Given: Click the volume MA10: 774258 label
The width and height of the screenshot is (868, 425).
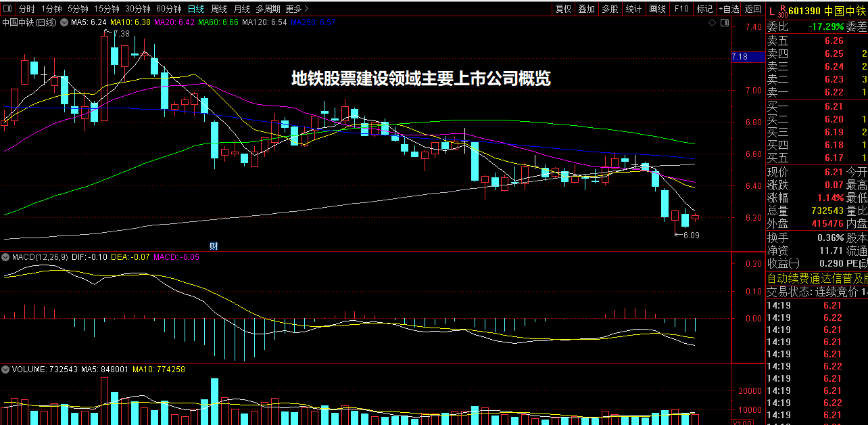Looking at the screenshot, I should [159, 370].
